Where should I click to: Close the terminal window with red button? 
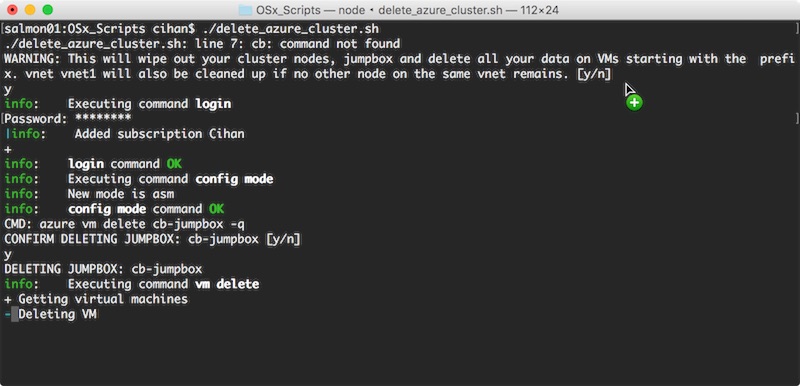click(12, 9)
